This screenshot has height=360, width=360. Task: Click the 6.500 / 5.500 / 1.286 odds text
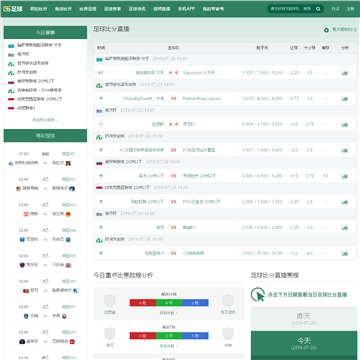tap(262, 176)
